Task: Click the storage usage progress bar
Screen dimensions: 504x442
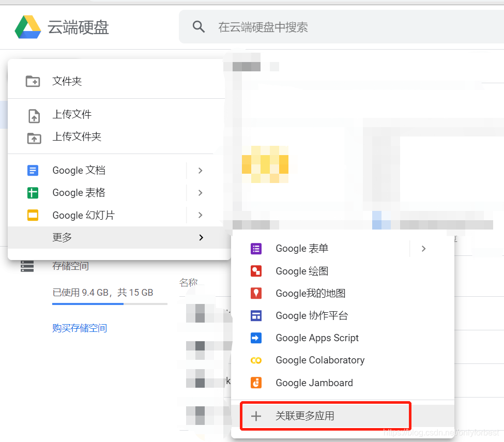Action: pyautogui.click(x=110, y=304)
